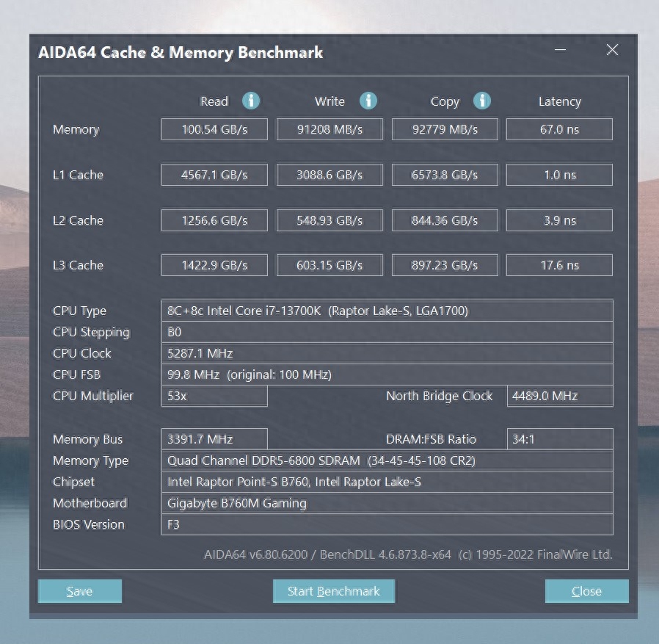
Task: Click the CPU Stepping label
Action: [91, 333]
